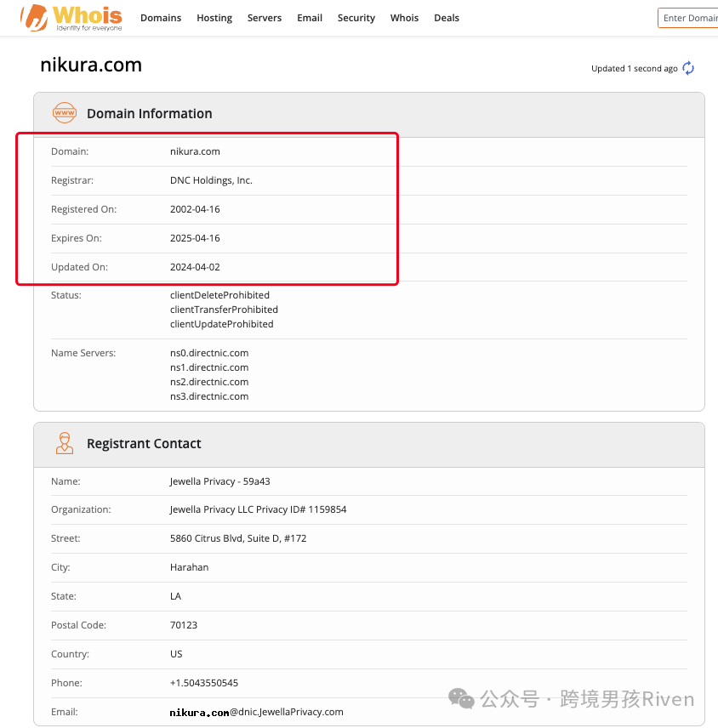Refresh the Whois record with the blue arrows icon
Viewport: 718px width, 728px height.
(x=688, y=68)
